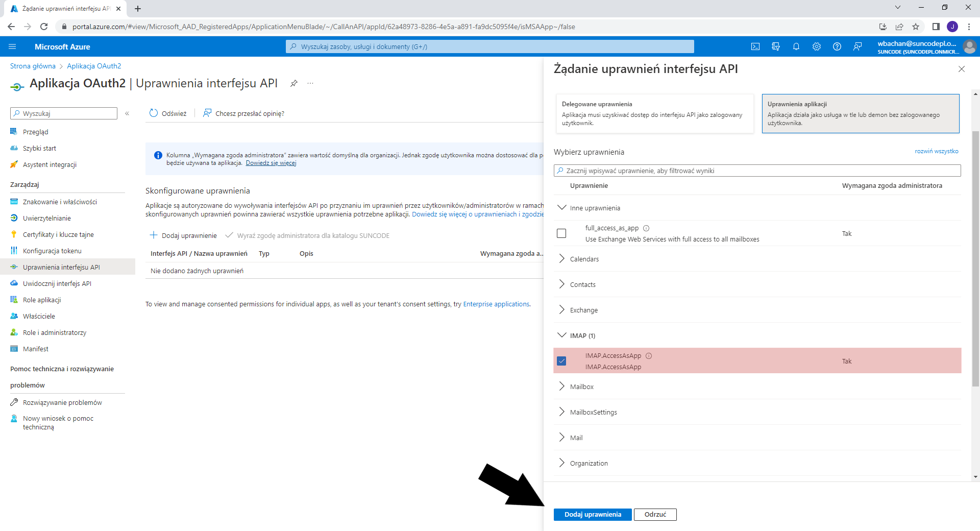The width and height of the screenshot is (980, 531).
Task: Share this page from the address bar
Action: point(899,27)
